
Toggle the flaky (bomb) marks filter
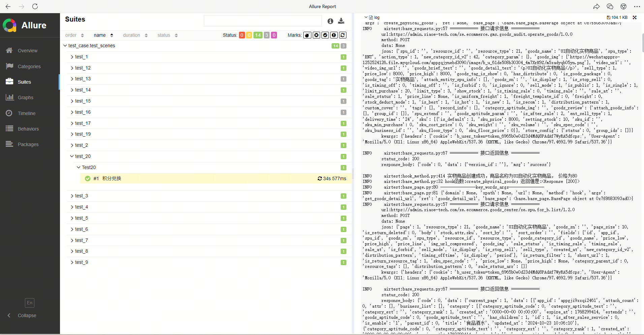pos(307,35)
